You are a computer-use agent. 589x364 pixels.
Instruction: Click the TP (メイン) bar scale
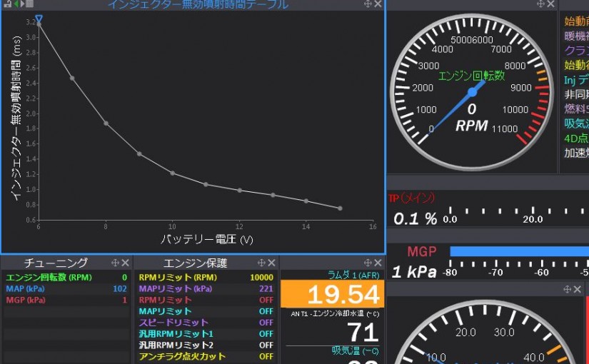pyautogui.click(x=515, y=216)
